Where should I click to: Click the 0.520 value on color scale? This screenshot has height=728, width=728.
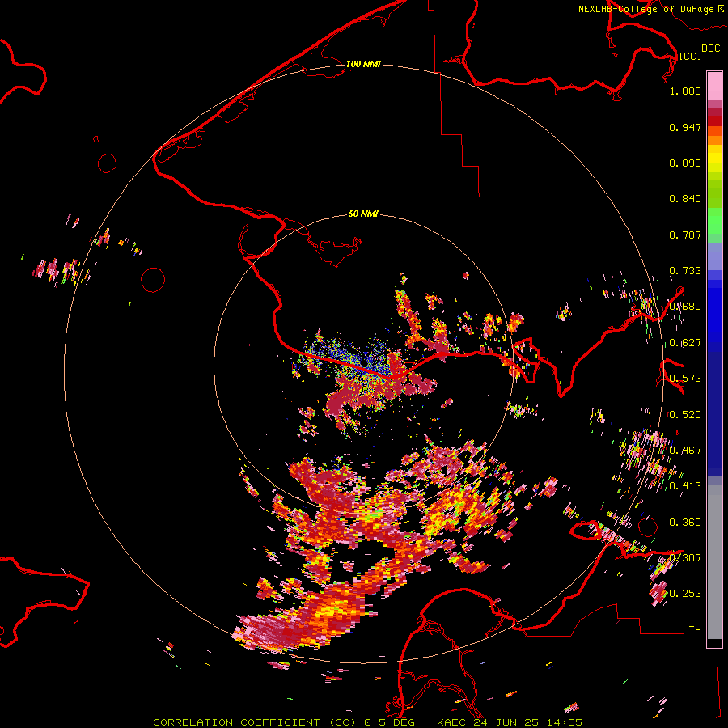(x=685, y=414)
